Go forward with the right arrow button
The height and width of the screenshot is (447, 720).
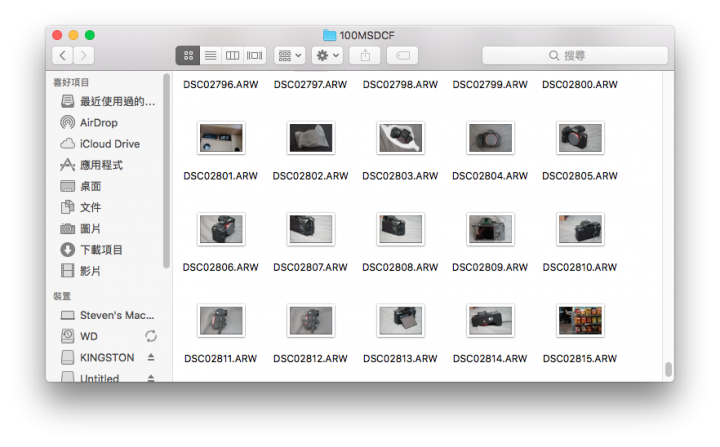tap(84, 56)
